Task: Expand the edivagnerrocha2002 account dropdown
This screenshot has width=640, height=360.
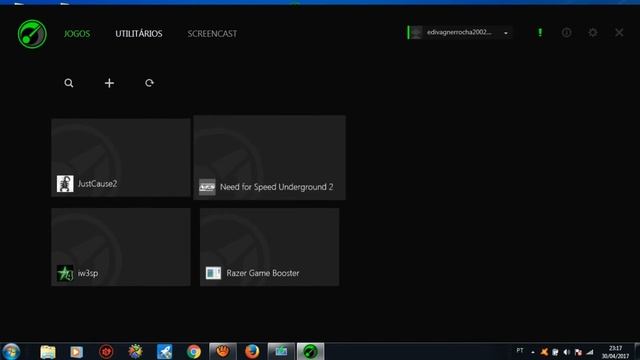Action: [x=506, y=33]
